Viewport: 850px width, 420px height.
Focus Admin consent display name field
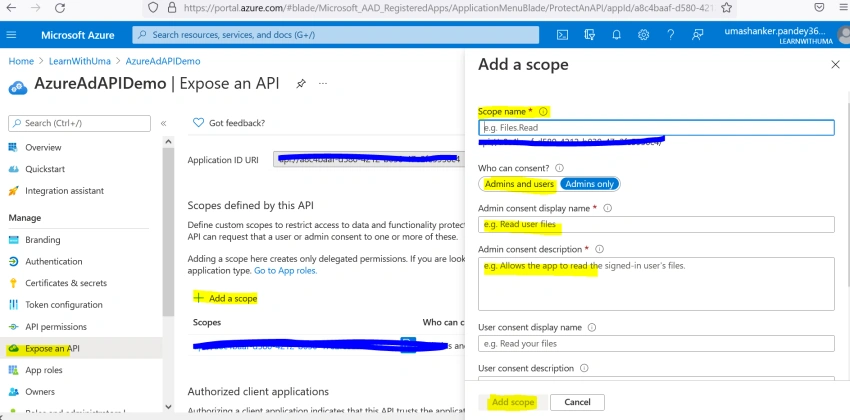tap(656, 224)
